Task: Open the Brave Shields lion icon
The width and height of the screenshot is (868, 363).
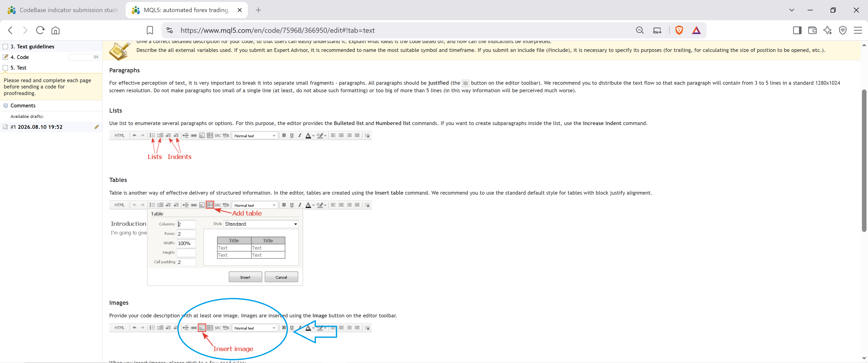Action: click(679, 30)
